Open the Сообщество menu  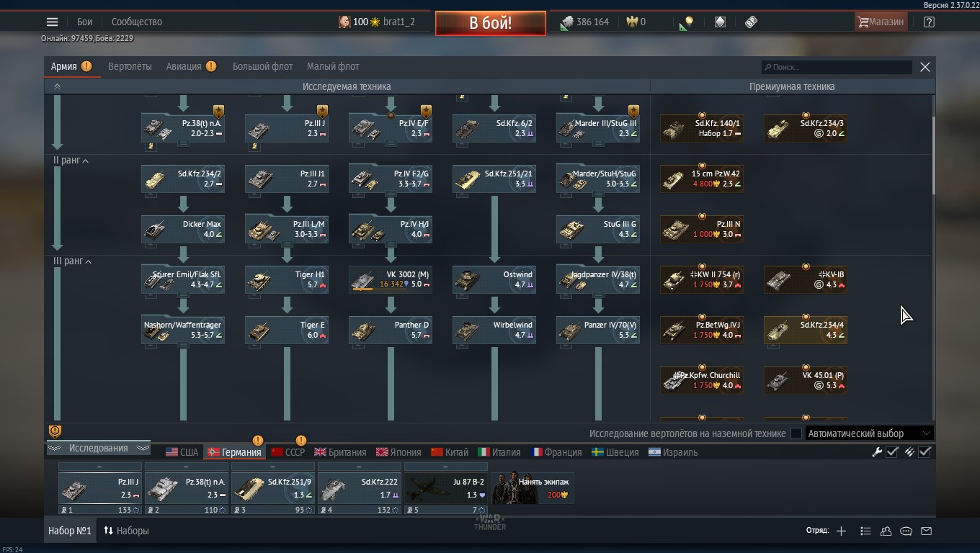(137, 22)
